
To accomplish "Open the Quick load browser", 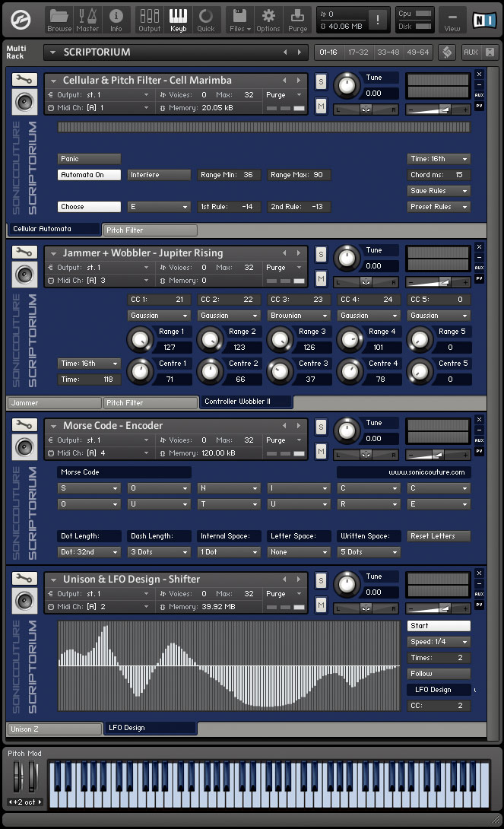I will (206, 20).
